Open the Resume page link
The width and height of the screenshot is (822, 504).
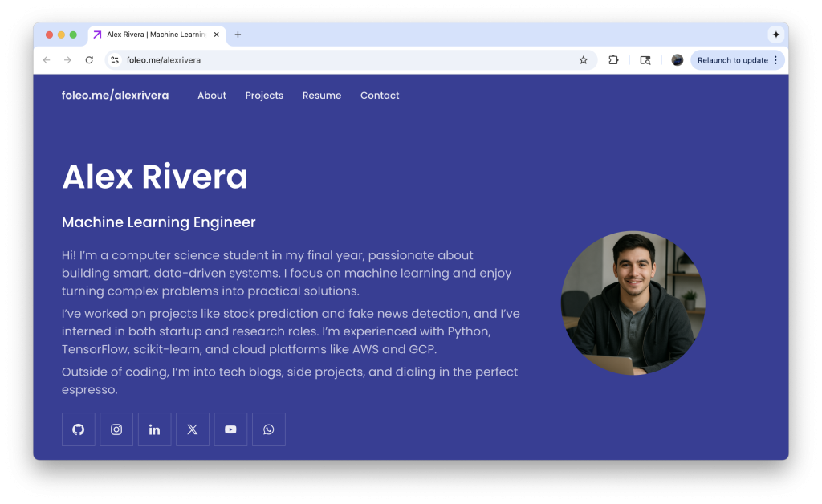coord(322,96)
